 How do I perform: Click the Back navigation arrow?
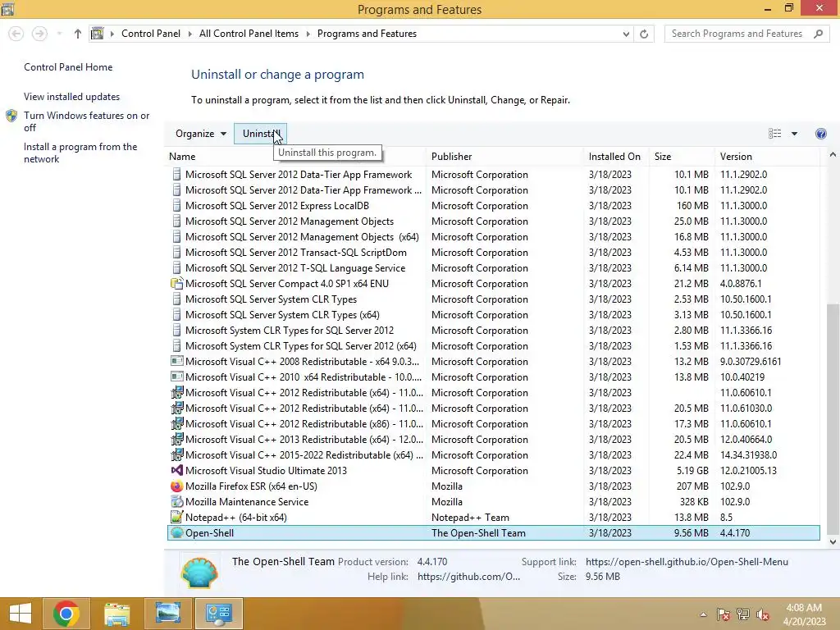(x=16, y=34)
